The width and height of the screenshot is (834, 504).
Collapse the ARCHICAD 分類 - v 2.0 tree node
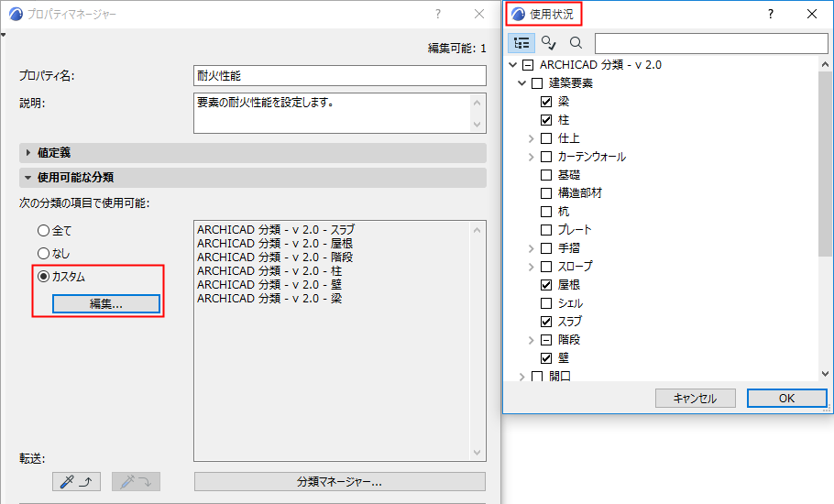pyautogui.click(x=512, y=65)
